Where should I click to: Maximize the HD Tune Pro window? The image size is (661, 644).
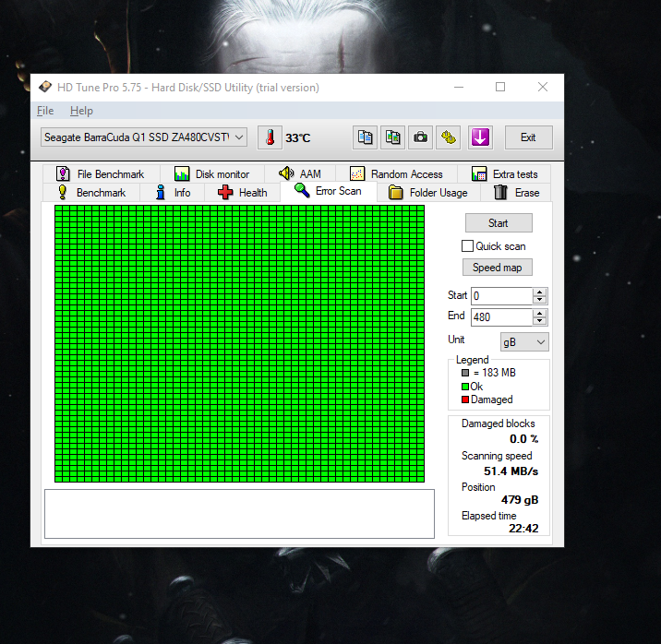pos(500,87)
